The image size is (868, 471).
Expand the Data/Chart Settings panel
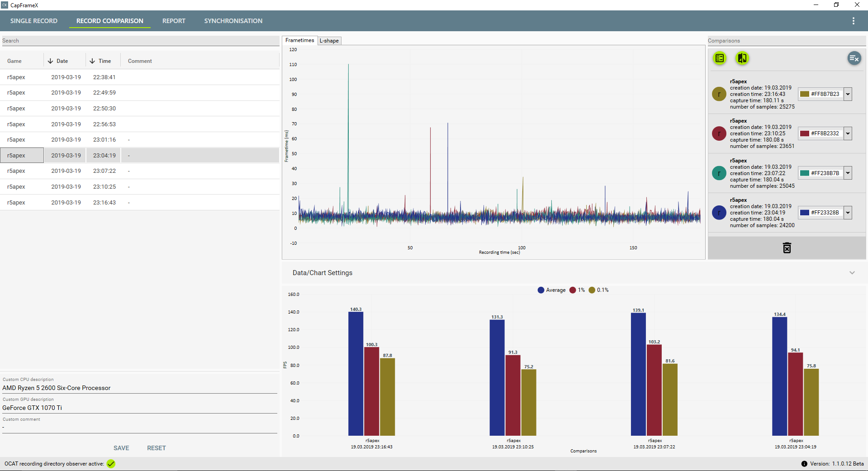(x=852, y=273)
